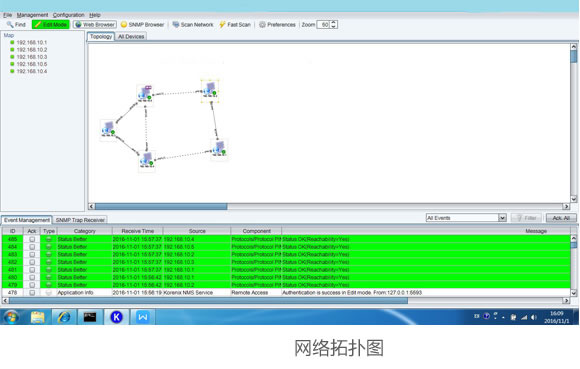The width and height of the screenshot is (580, 369).
Task: Switch to the All Devices tab
Action: [x=131, y=36]
